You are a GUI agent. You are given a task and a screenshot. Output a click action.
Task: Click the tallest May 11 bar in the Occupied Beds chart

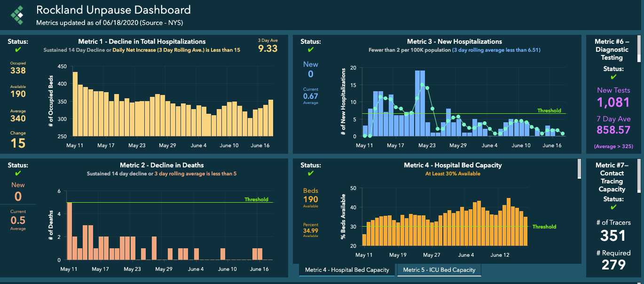(x=75, y=104)
